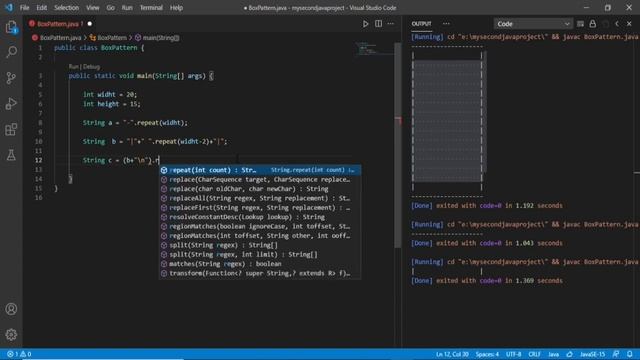
Task: Open the Manage gear settings icon
Action: tap(11, 335)
